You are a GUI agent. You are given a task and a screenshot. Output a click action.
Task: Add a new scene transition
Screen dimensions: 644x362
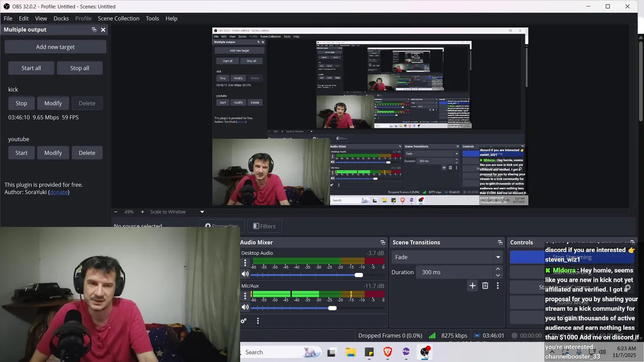point(472,286)
